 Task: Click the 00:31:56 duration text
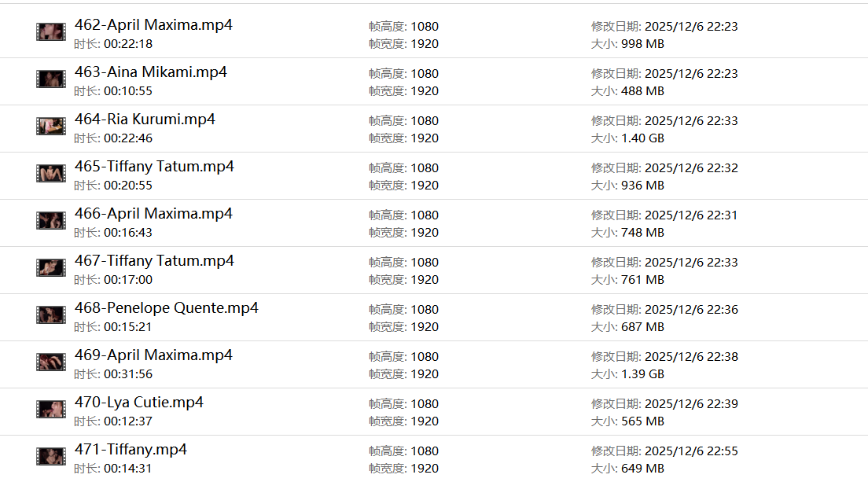pos(128,374)
